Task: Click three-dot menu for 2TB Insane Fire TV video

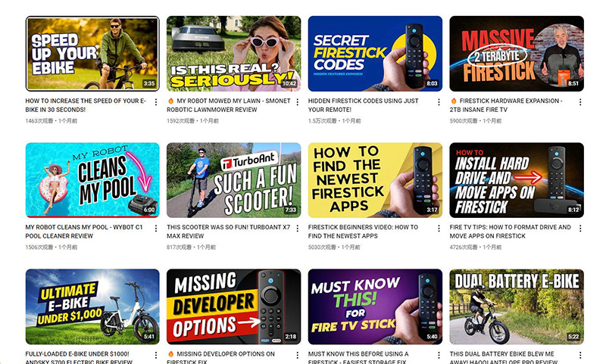Action: coord(580,101)
